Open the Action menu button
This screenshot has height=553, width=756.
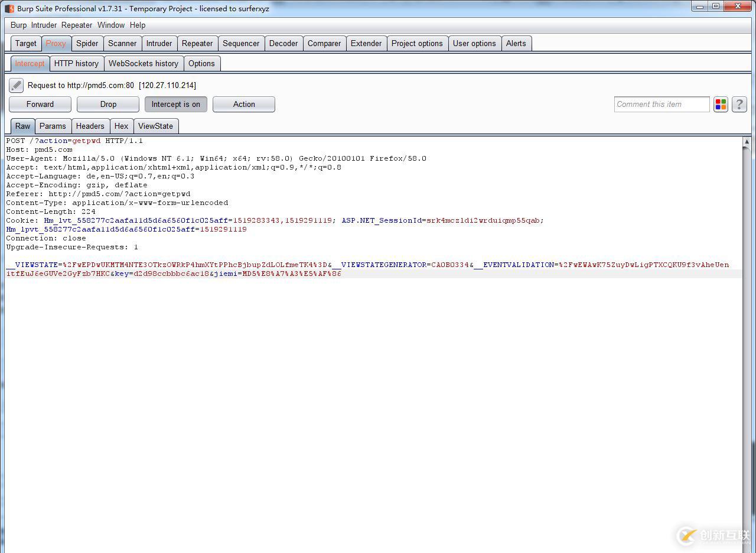(x=244, y=105)
